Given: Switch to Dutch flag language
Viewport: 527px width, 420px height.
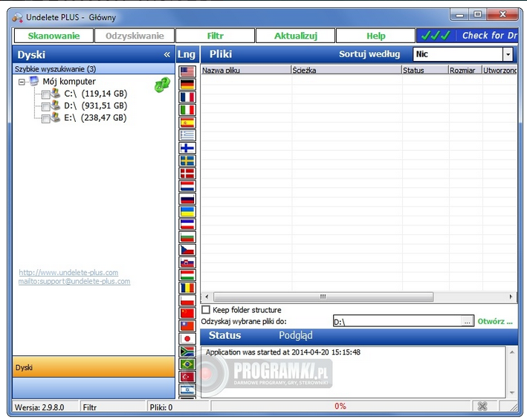Looking at the screenshot, I should [187, 186].
